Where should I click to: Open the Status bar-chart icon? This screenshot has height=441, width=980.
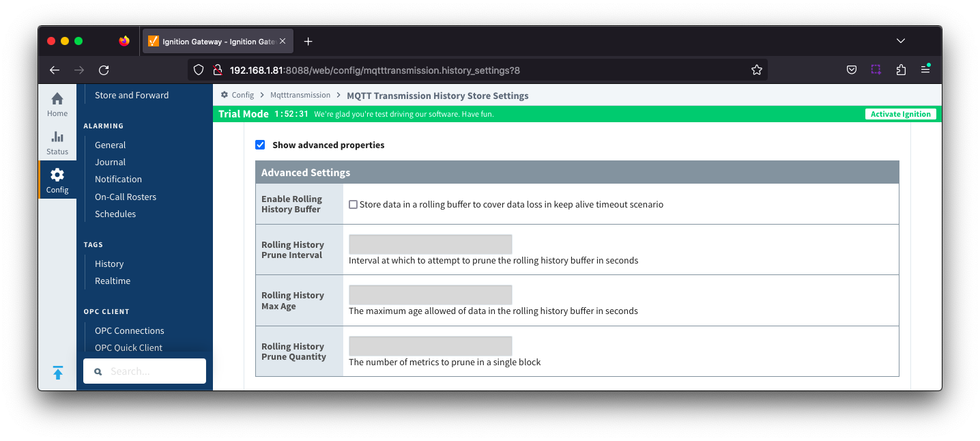pos(57,137)
